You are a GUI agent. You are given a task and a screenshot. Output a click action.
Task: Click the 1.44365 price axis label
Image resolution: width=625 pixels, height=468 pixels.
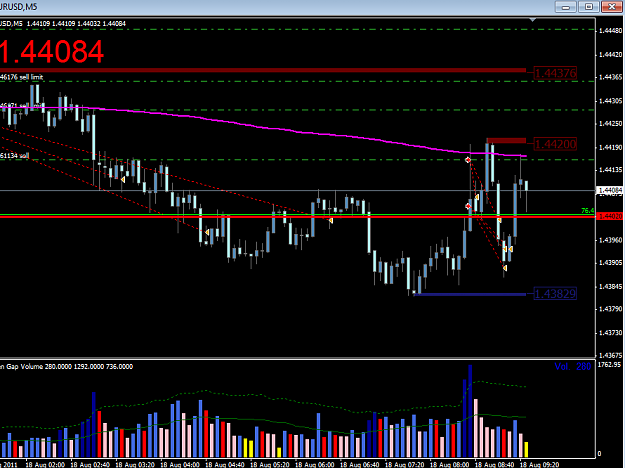pos(611,77)
